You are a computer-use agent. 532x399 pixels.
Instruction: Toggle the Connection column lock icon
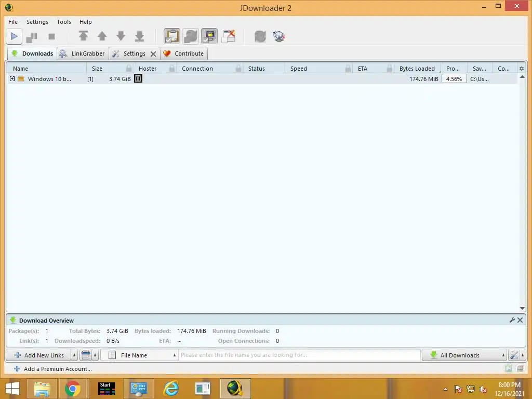(238, 68)
